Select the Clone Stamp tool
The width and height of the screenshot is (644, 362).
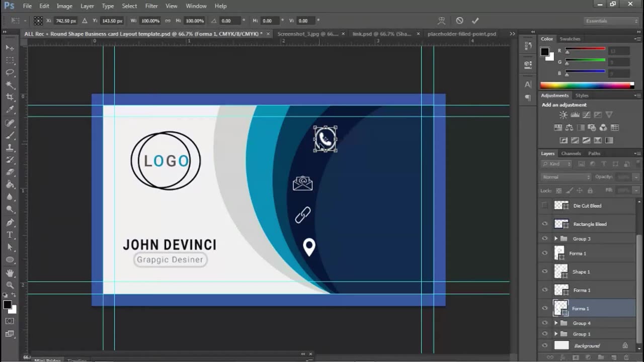coord(10,148)
